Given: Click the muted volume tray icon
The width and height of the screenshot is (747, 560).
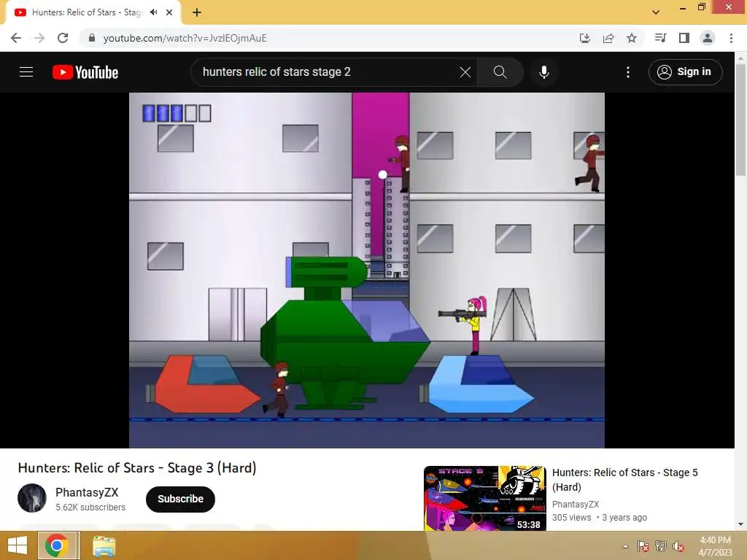Looking at the screenshot, I should (x=678, y=546).
